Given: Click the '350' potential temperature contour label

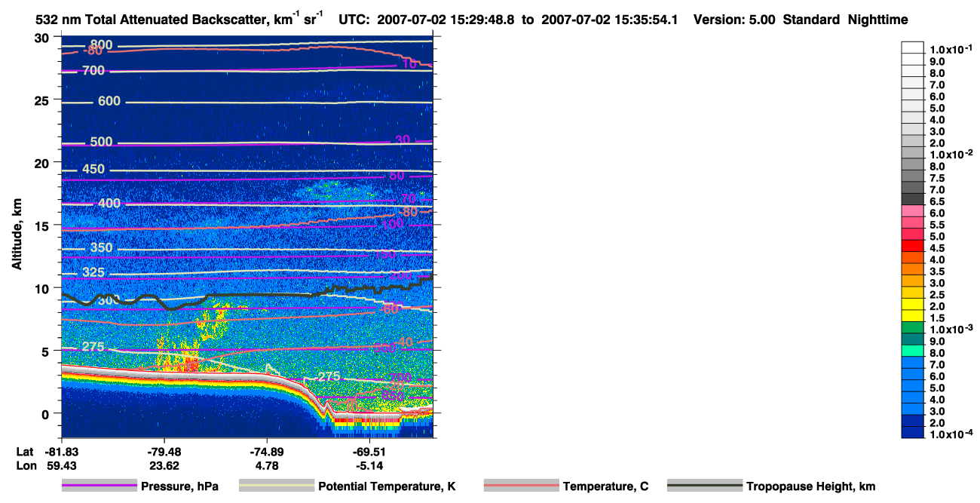Looking at the screenshot, I should coord(101,248).
